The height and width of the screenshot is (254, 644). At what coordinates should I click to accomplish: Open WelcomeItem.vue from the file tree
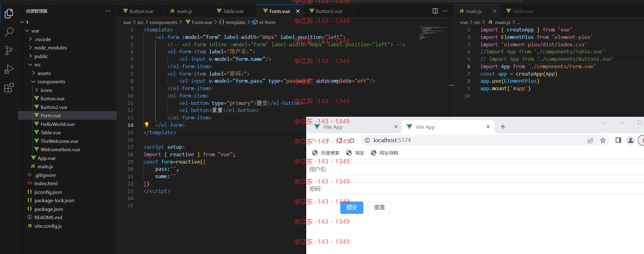(x=60, y=149)
